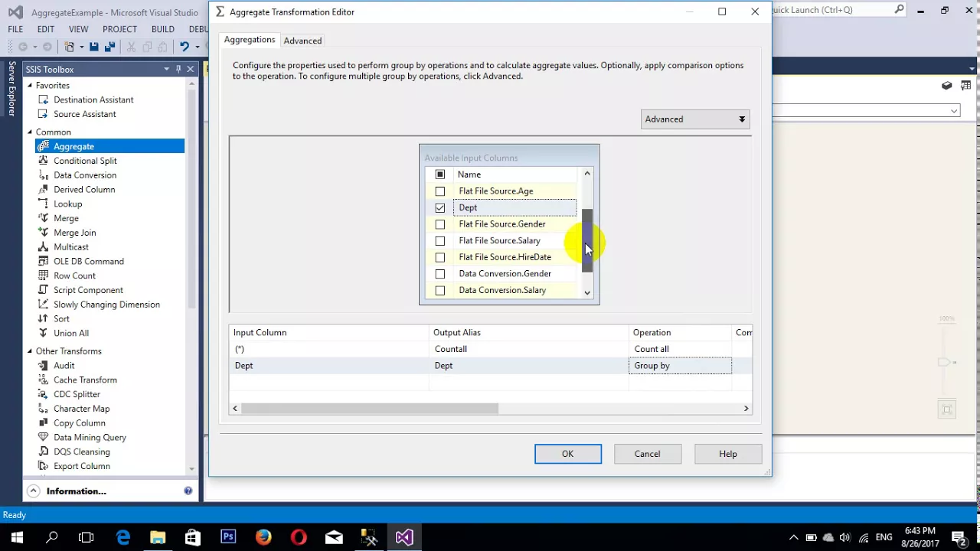Toggle the Name select-all checkbox
Screen dimensions: 980x551
[x=440, y=174]
